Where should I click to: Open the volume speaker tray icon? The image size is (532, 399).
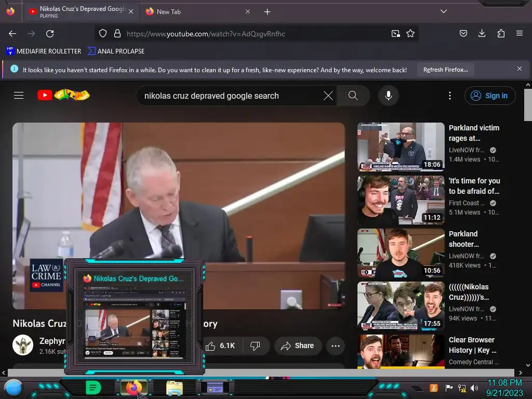[x=474, y=388]
